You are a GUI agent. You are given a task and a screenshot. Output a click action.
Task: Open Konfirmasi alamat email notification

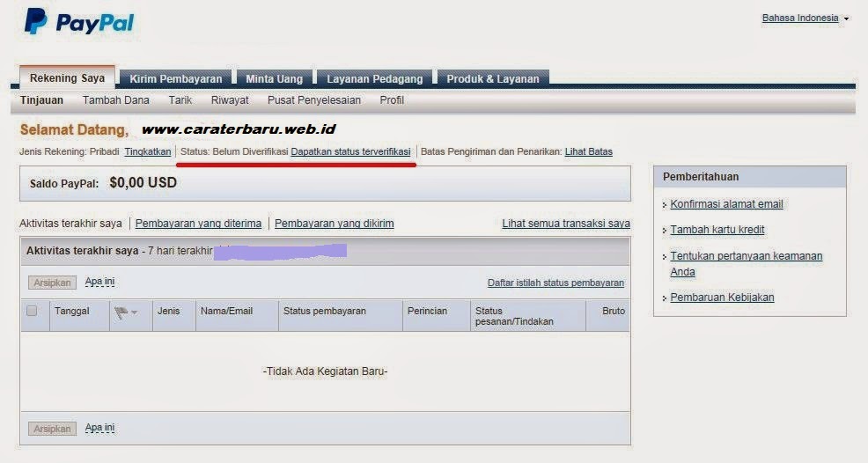(726, 204)
